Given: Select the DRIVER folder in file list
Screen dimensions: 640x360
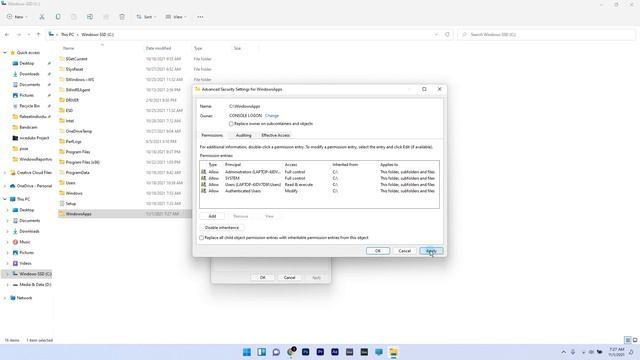Looking at the screenshot, I should click(x=72, y=100).
